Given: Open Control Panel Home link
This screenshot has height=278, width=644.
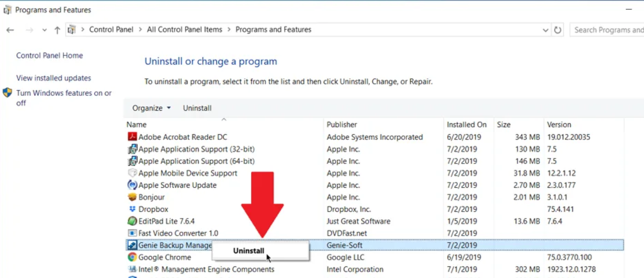Looking at the screenshot, I should click(x=50, y=56).
